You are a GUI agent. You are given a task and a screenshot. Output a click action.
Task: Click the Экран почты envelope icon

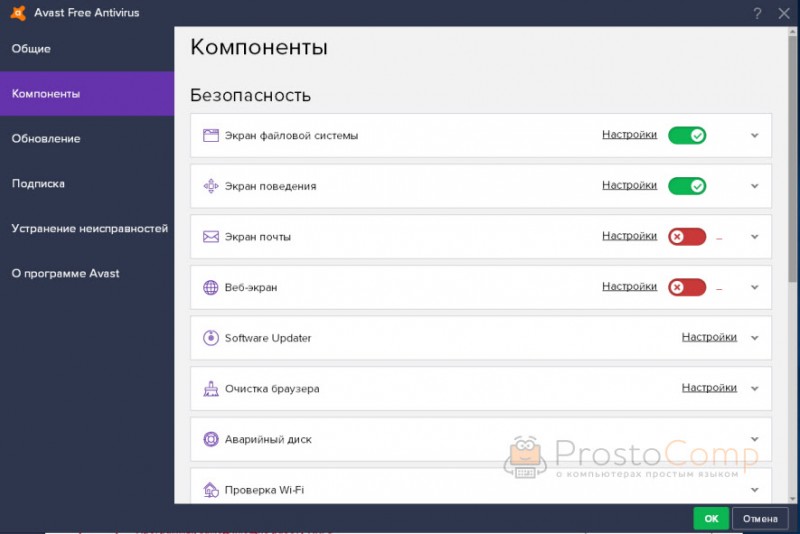[x=211, y=237]
